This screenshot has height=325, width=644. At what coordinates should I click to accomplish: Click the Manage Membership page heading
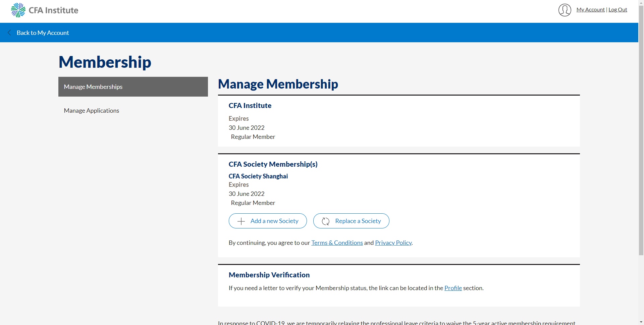(x=278, y=84)
